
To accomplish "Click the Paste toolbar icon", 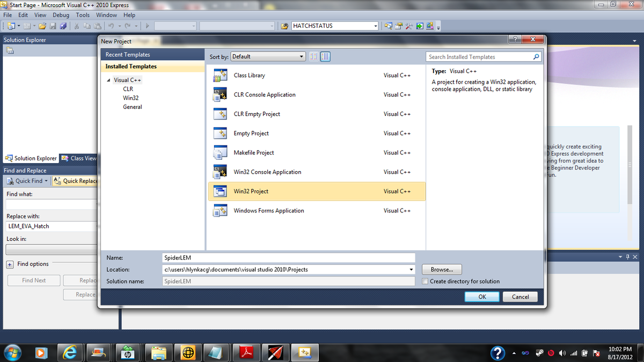I will coord(97,26).
